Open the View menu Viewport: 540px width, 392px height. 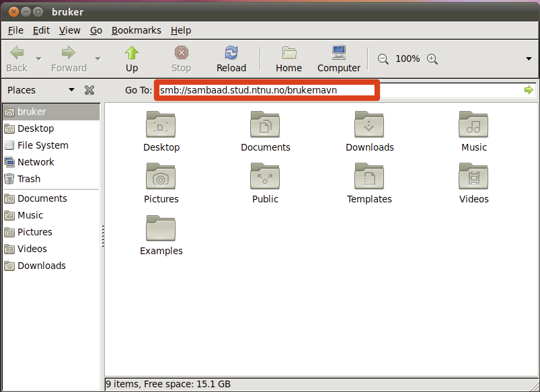tap(69, 30)
